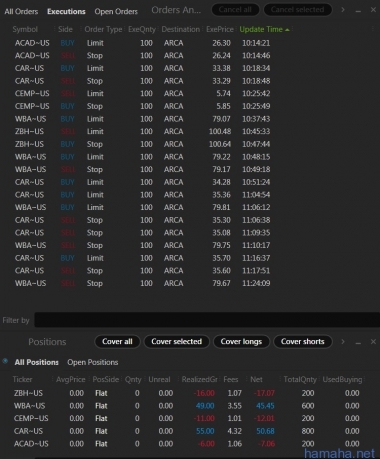The image size is (380, 459).
Task: Close the Positions panel
Action: (x=373, y=342)
